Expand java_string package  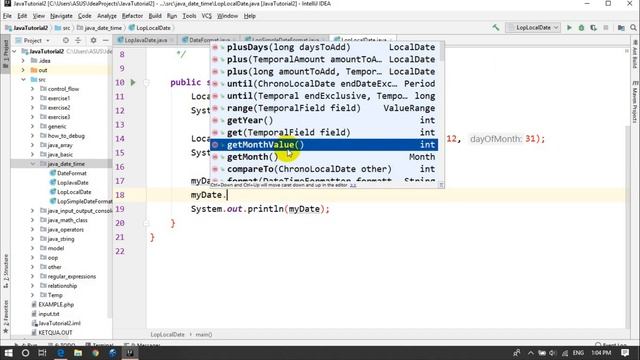pos(32,239)
